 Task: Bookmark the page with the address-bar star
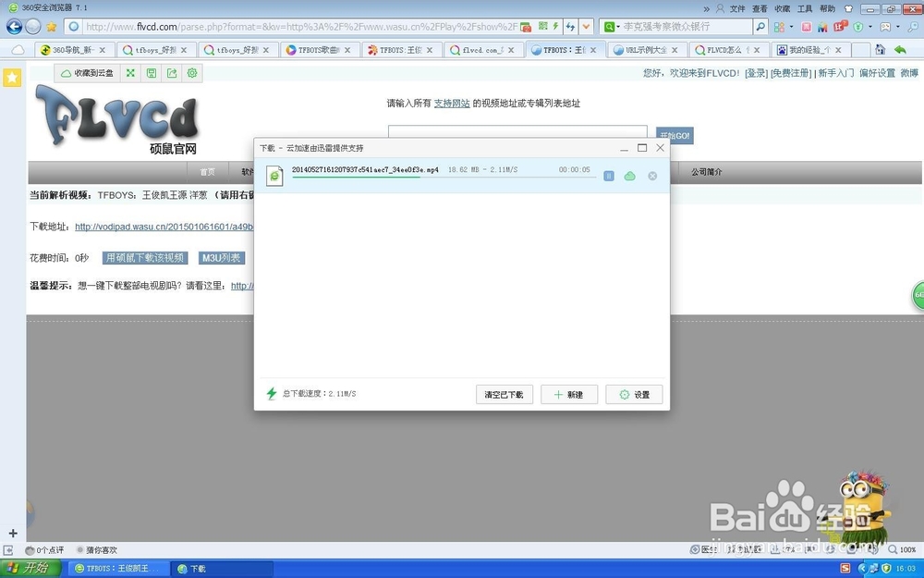click(51, 27)
